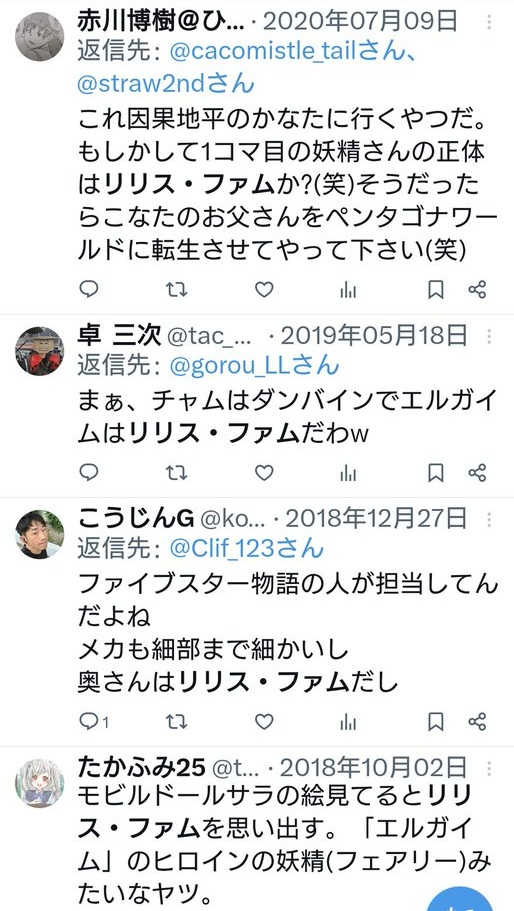Retweet 赤川博樹's tweet
The height and width of the screenshot is (911, 514).
click(x=176, y=289)
